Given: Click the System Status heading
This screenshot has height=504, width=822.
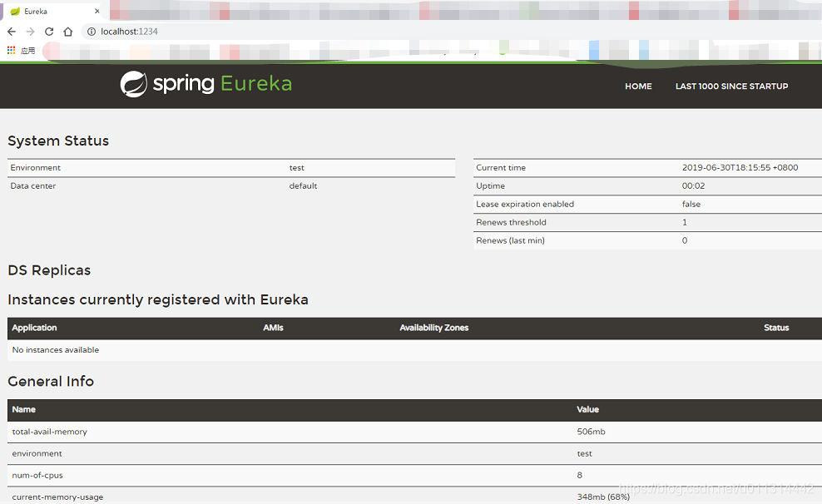Looking at the screenshot, I should pyautogui.click(x=58, y=141).
